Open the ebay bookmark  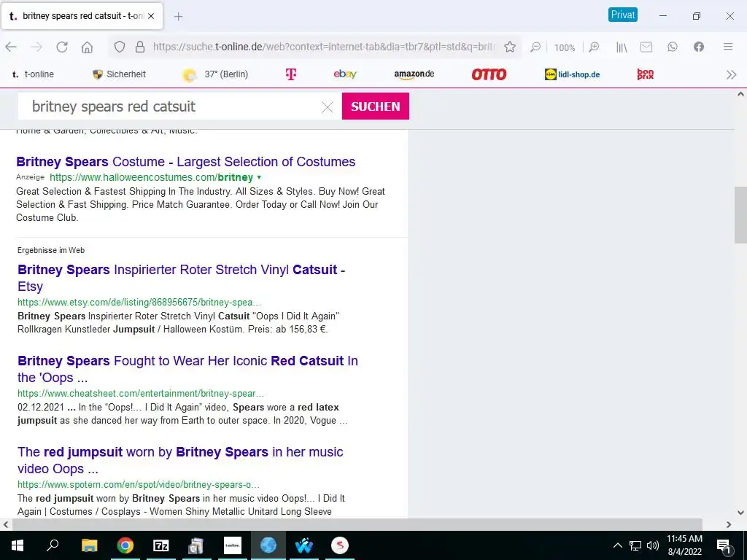coord(345,74)
